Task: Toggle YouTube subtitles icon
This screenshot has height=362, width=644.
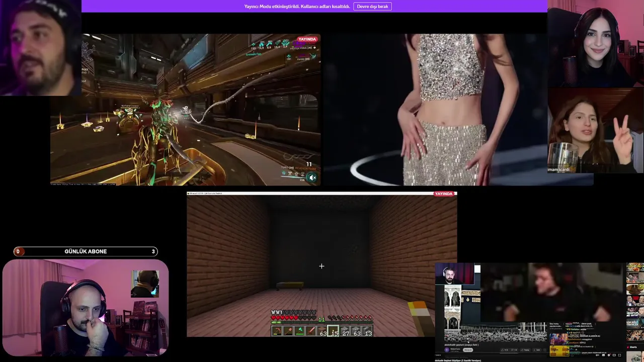Action: (603, 355)
